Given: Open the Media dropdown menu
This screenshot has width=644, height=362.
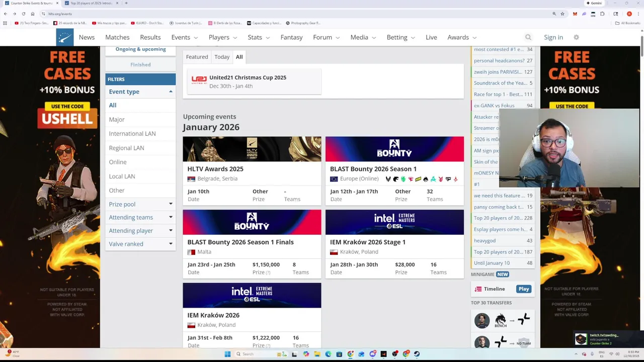Looking at the screenshot, I should tap(363, 37).
